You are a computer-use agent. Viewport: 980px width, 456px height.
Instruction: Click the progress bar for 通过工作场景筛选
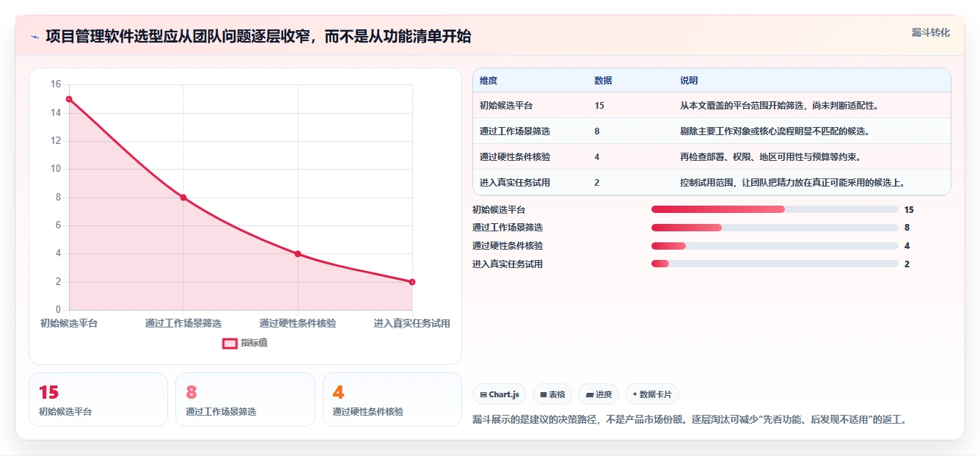click(775, 228)
